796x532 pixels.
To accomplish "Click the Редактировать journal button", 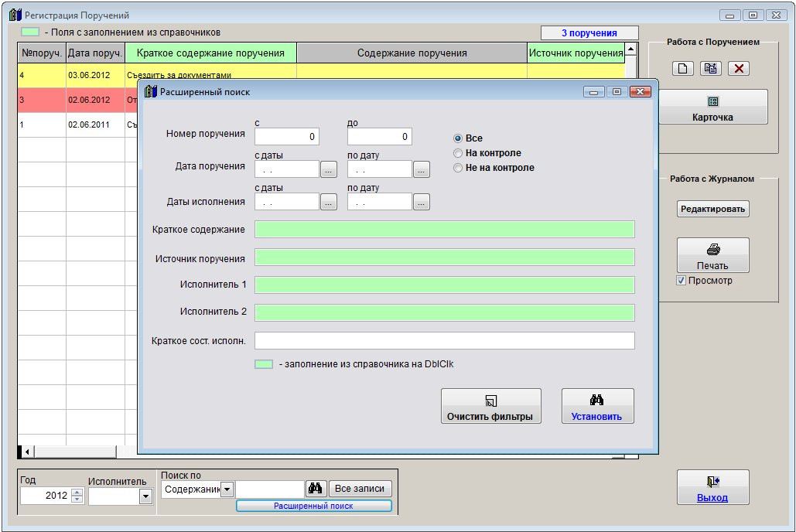I will coord(712,209).
